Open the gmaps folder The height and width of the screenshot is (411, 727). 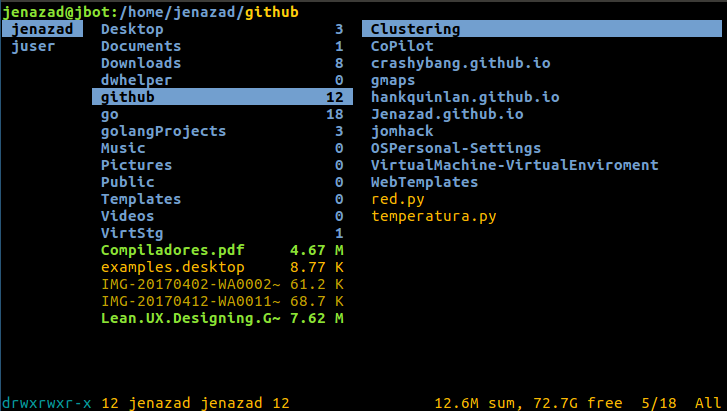(393, 80)
